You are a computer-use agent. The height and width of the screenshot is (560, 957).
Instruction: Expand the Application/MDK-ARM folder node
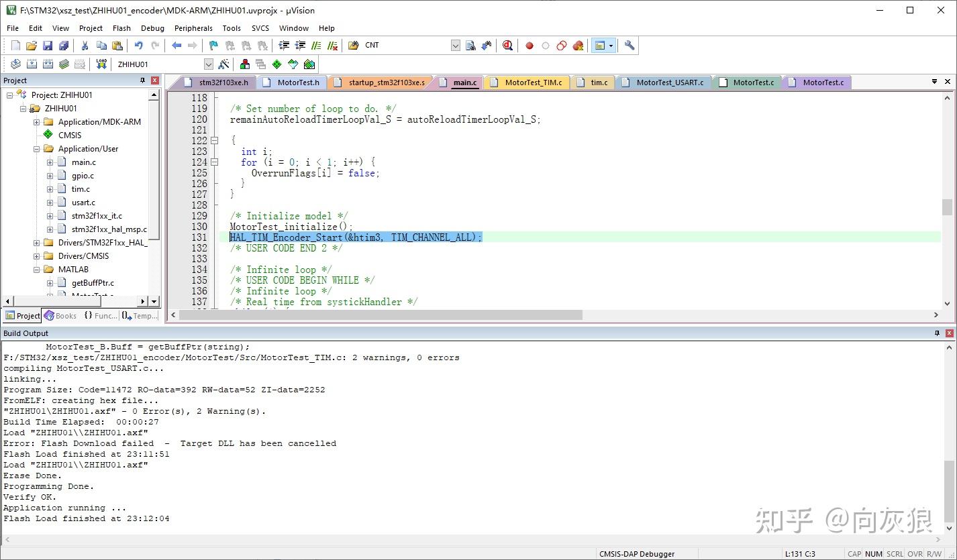37,122
